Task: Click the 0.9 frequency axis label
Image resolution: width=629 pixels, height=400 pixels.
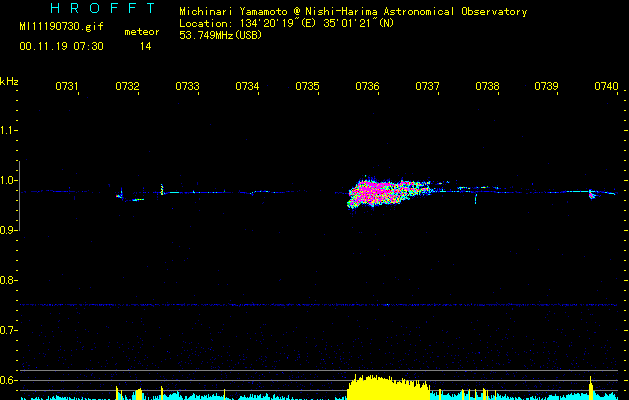Action: 8,230
